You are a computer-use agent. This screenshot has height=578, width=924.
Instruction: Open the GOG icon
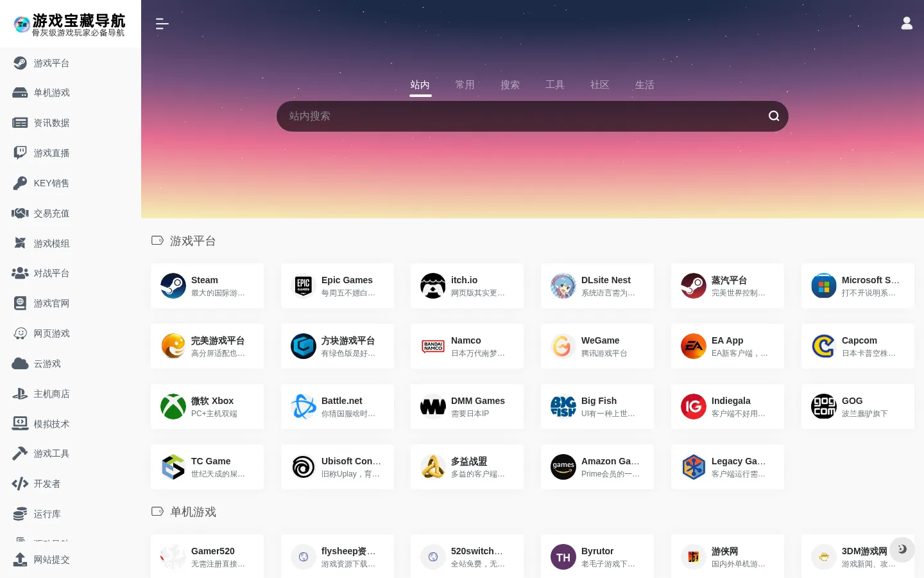[824, 407]
